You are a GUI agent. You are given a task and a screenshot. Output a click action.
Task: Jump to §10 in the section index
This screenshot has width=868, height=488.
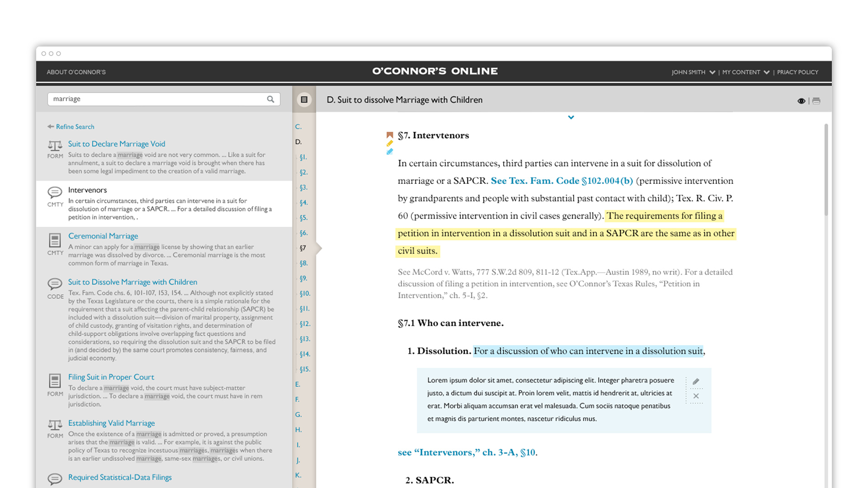coord(305,294)
